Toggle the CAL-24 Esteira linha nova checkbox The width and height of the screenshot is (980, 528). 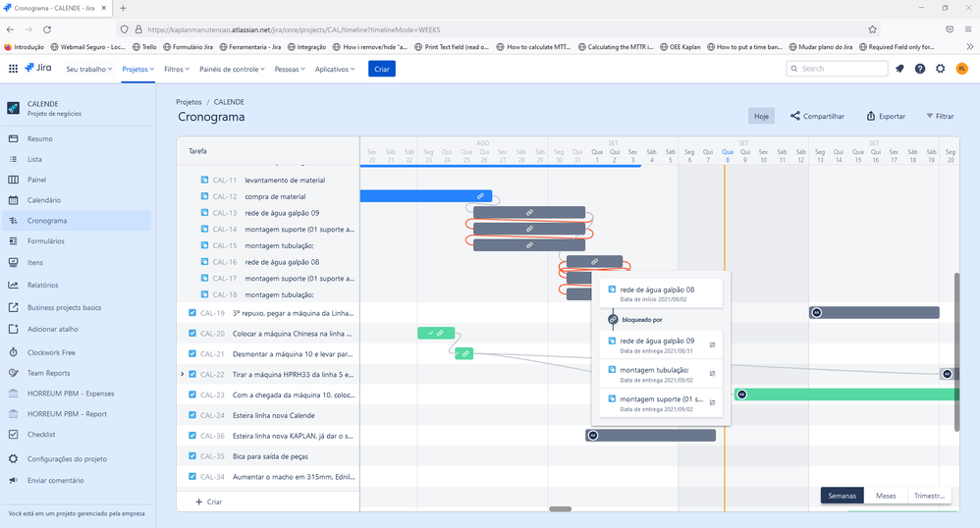click(192, 415)
